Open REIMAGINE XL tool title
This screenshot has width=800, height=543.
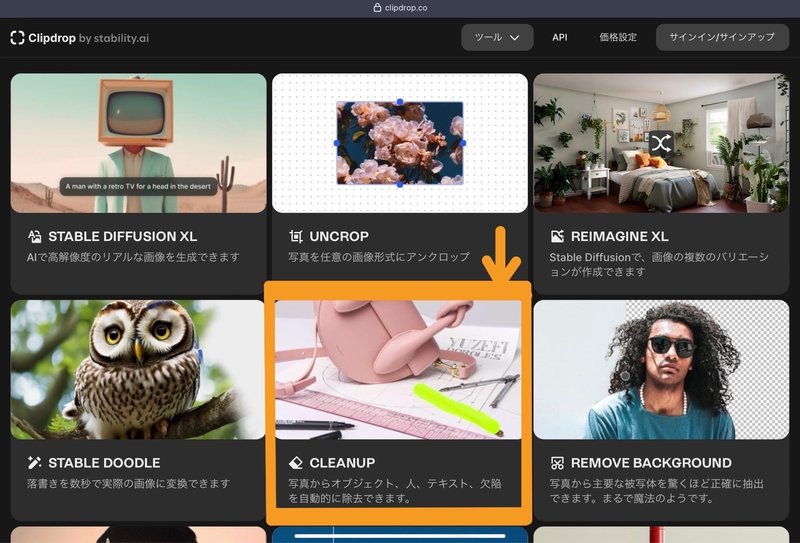coord(619,236)
